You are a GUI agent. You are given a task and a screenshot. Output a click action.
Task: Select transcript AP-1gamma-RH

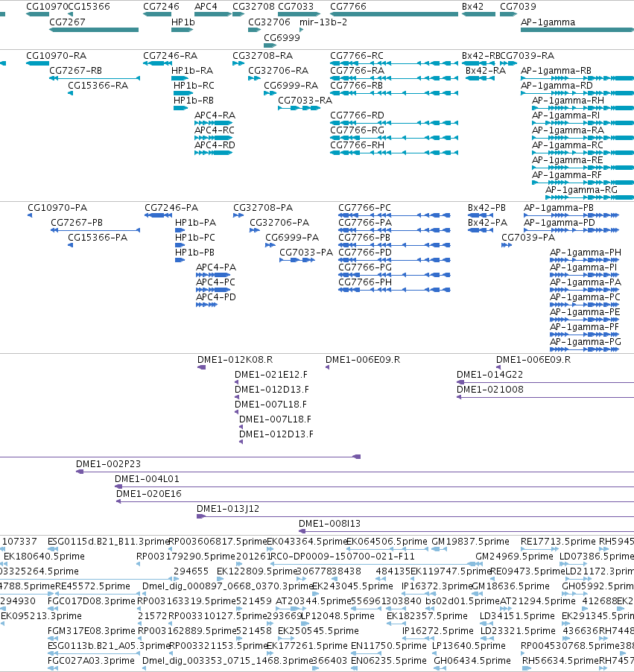click(568, 101)
